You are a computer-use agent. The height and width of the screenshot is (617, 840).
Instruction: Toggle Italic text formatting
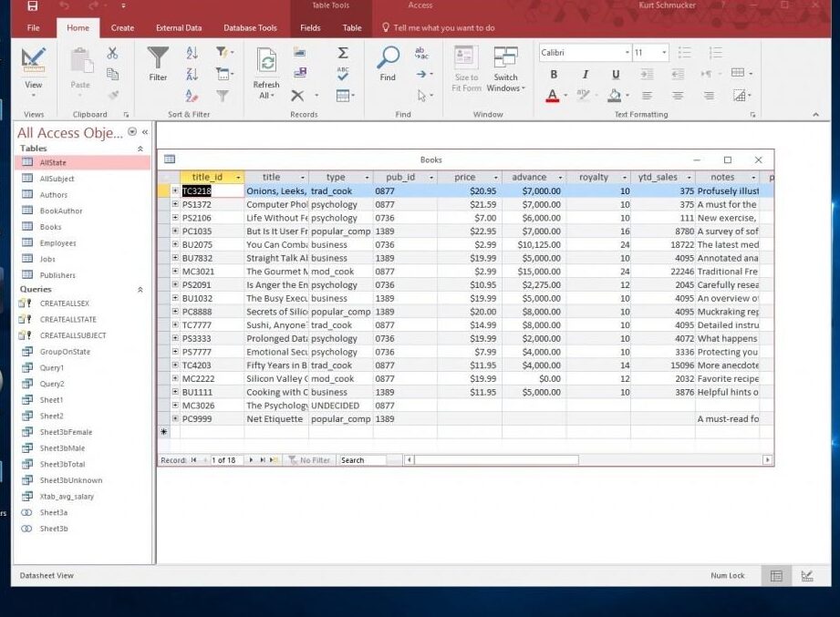pyautogui.click(x=585, y=75)
